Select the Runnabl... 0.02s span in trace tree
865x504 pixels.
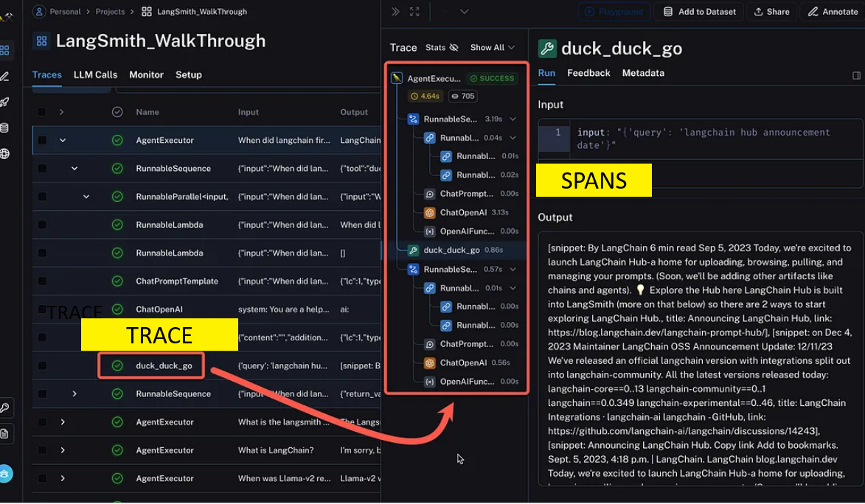click(479, 175)
